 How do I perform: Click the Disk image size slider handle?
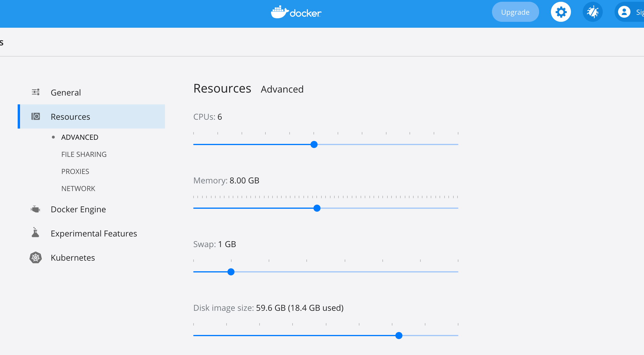(x=399, y=335)
